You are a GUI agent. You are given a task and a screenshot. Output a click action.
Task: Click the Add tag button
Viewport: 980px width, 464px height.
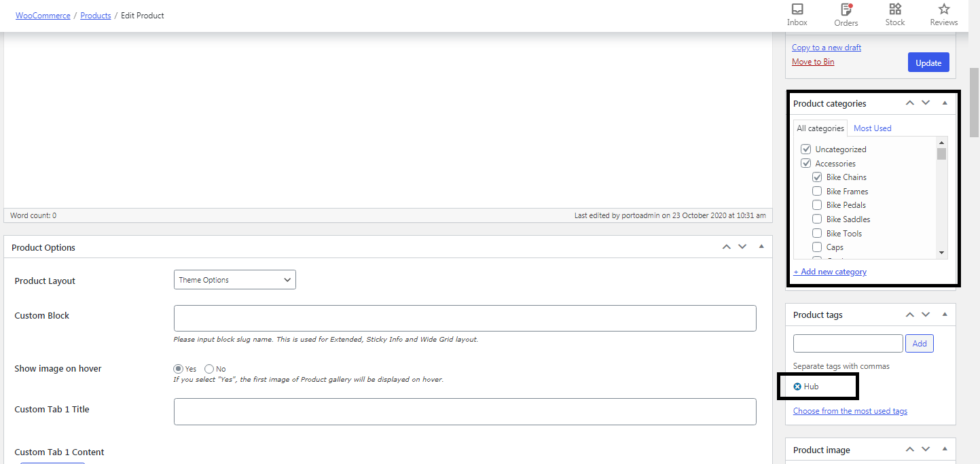tap(920, 344)
